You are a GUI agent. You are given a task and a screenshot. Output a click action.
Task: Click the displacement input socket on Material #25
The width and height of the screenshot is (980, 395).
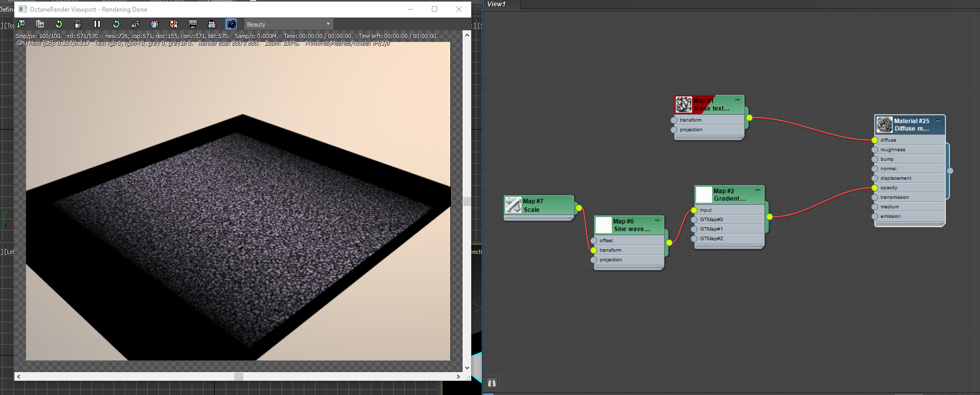tap(875, 178)
